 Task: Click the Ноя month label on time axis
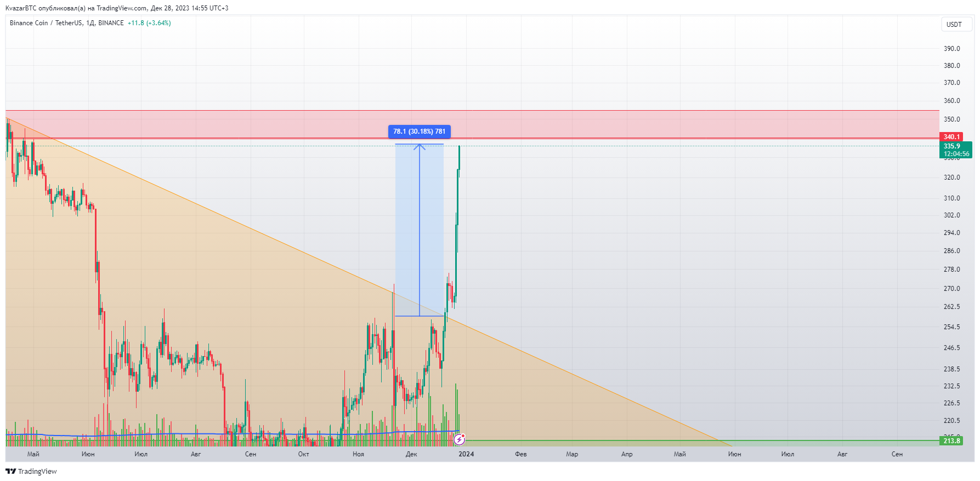[x=358, y=454]
